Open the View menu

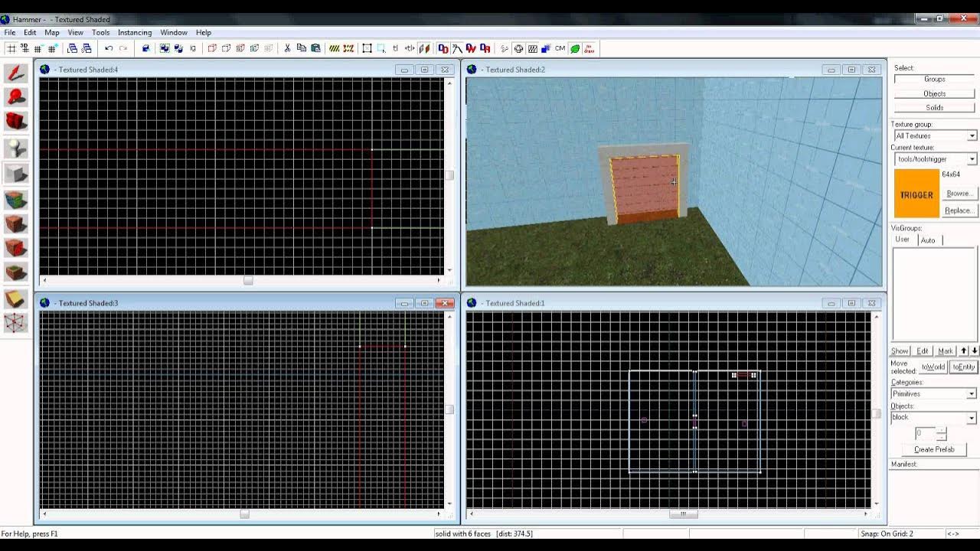pos(75,32)
